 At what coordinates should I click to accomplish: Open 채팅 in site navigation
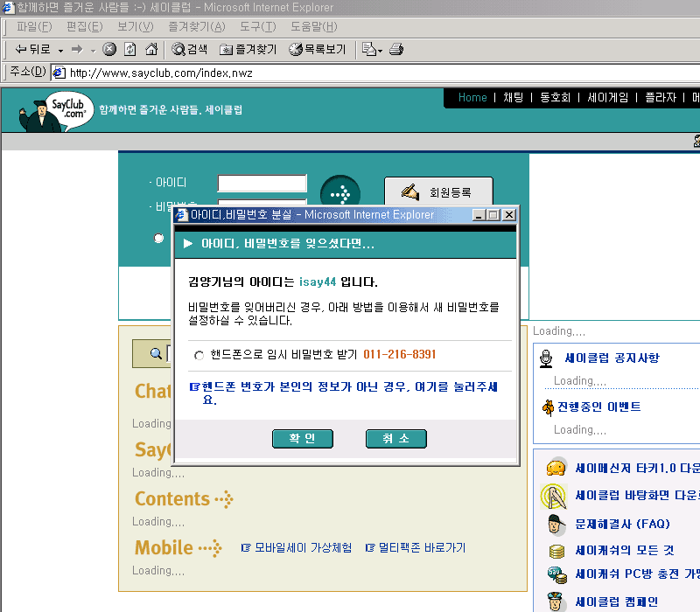513,97
